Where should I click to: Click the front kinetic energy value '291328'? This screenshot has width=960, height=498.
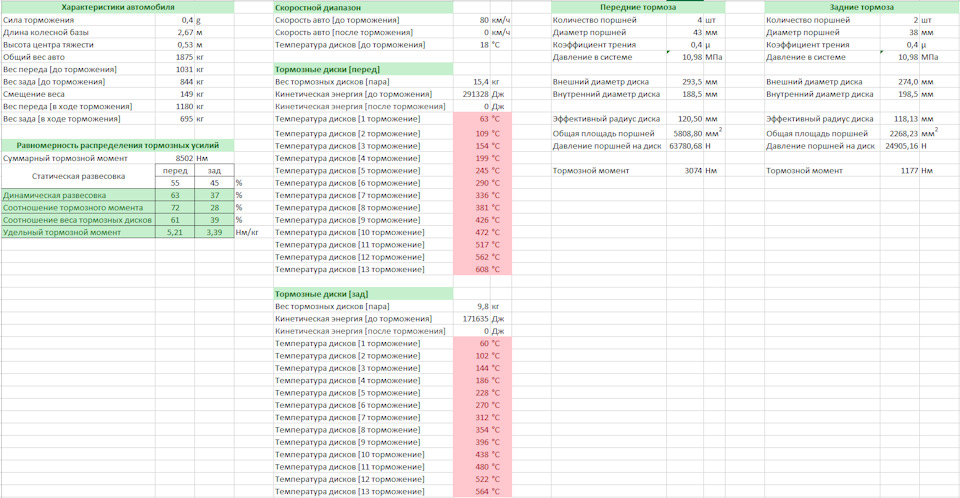coord(471,94)
